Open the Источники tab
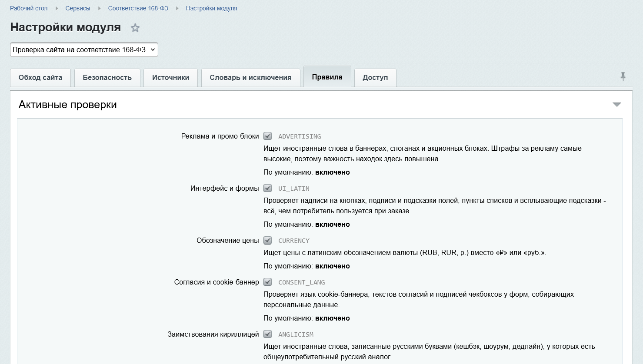 [x=171, y=78]
